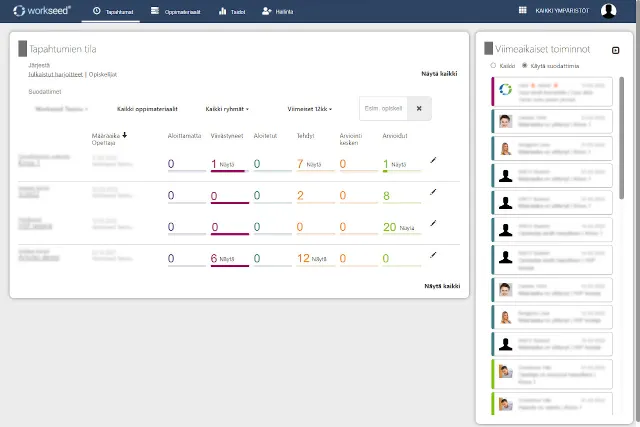640x427 pixels.
Task: Open the Taidot tab
Action: (232, 11)
